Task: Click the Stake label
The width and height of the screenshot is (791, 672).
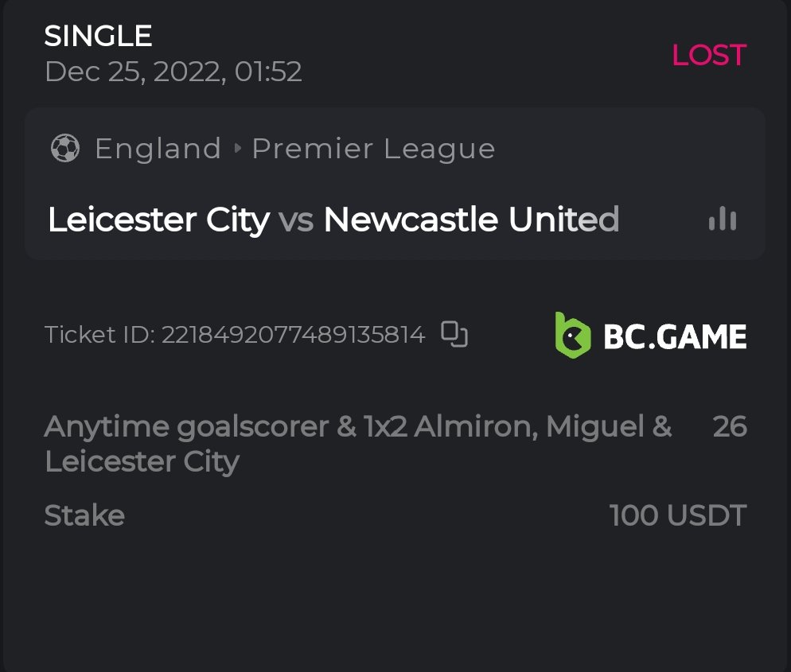Action: click(84, 515)
